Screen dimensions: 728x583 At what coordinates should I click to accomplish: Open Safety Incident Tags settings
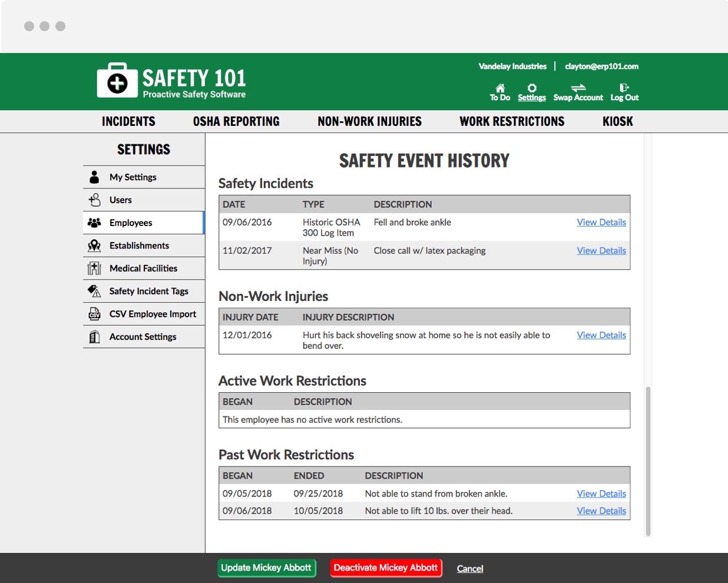pyautogui.click(x=144, y=291)
